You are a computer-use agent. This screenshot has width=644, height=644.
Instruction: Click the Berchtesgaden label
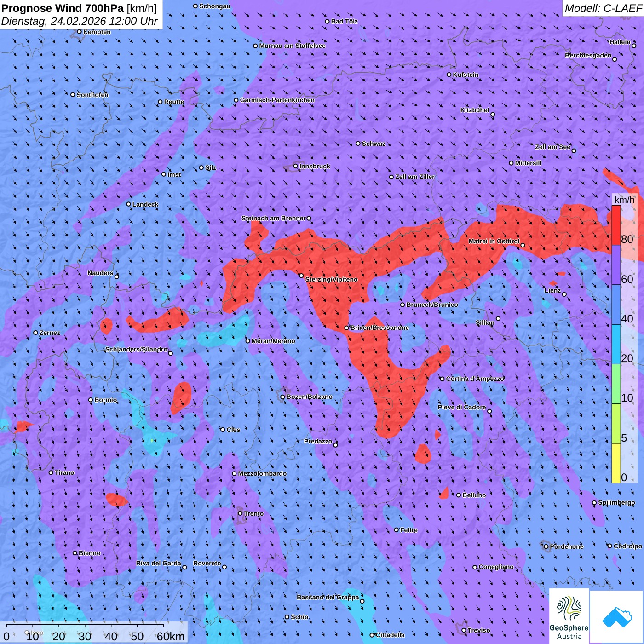588,55
